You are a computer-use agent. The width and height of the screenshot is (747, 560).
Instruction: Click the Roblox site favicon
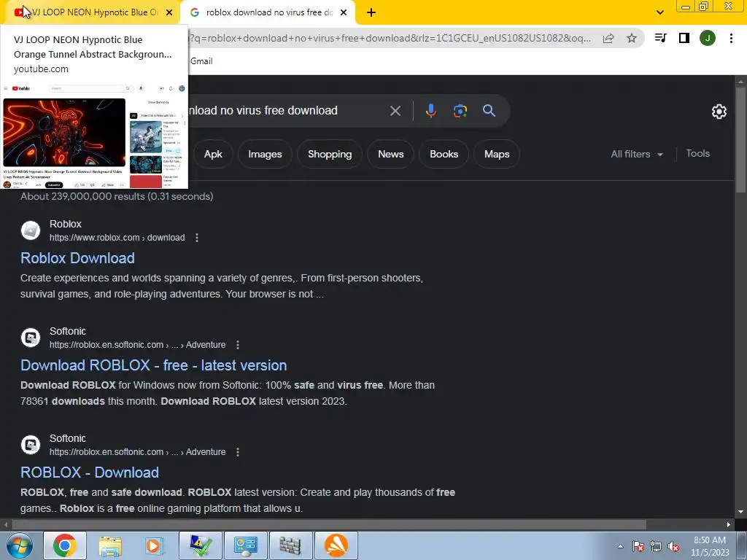(31, 230)
